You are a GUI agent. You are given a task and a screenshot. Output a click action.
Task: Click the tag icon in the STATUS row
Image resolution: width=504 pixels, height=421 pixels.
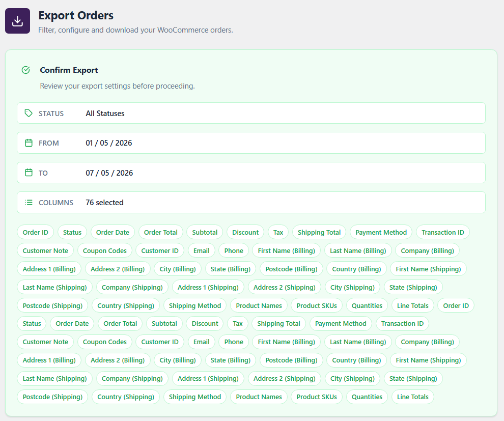[29, 113]
